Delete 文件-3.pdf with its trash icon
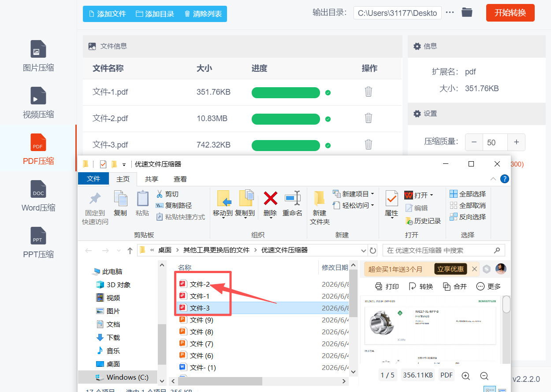 click(369, 144)
